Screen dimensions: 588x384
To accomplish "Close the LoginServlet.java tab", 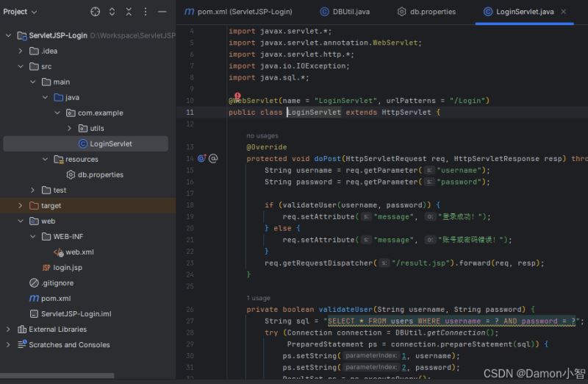I will [564, 12].
